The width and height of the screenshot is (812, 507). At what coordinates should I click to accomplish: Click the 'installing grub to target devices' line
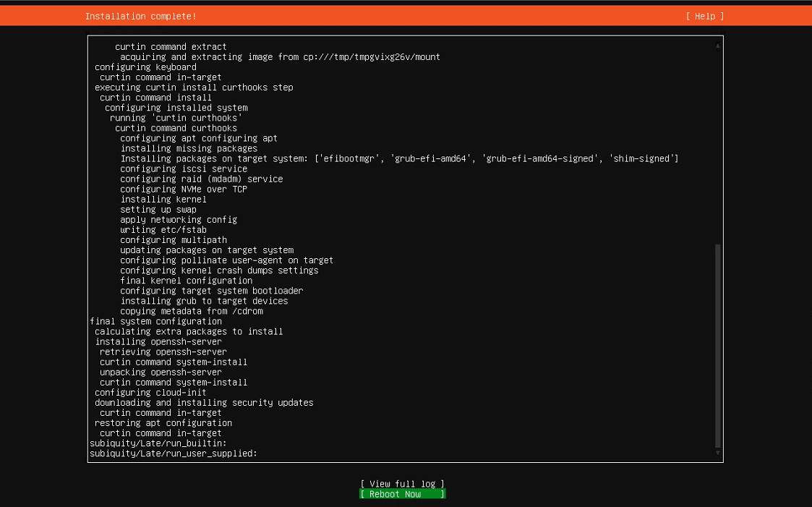click(204, 301)
